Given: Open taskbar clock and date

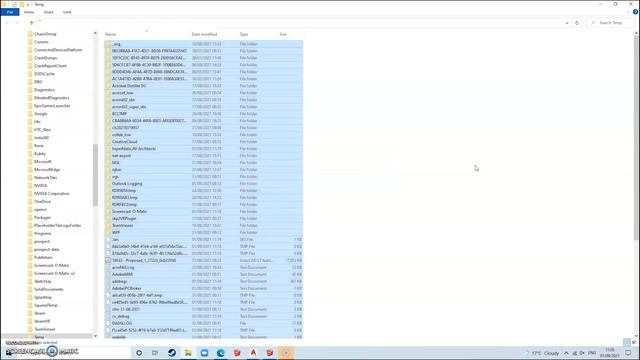Looking at the screenshot, I should (x=610, y=353).
